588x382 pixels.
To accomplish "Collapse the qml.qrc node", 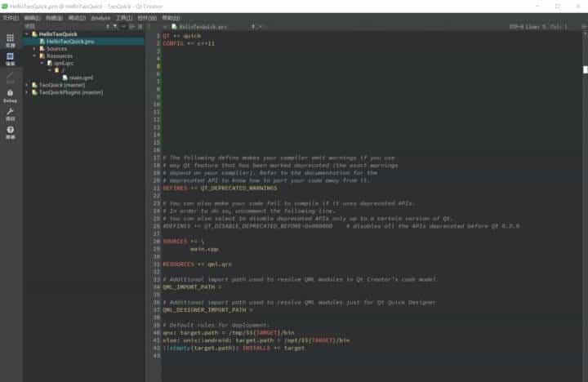I will (42, 64).
